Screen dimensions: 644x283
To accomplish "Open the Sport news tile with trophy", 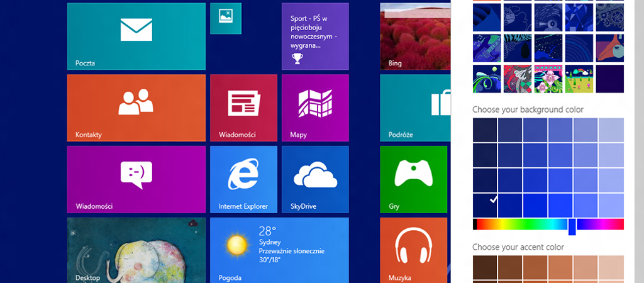I will click(315, 36).
